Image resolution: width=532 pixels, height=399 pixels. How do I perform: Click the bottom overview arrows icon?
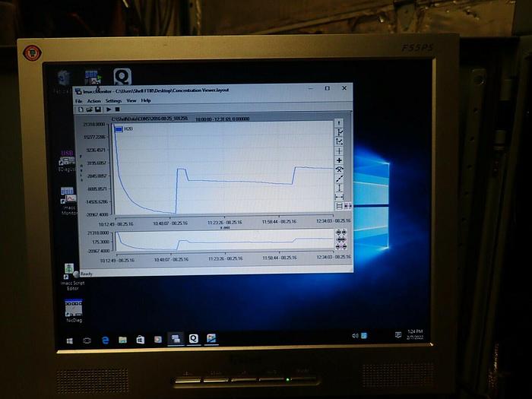[x=341, y=246]
